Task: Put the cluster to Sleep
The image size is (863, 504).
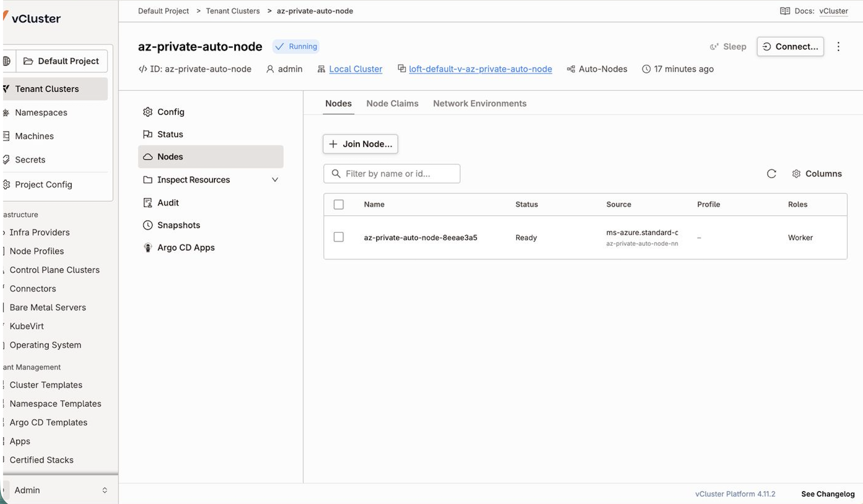Action: point(728,47)
